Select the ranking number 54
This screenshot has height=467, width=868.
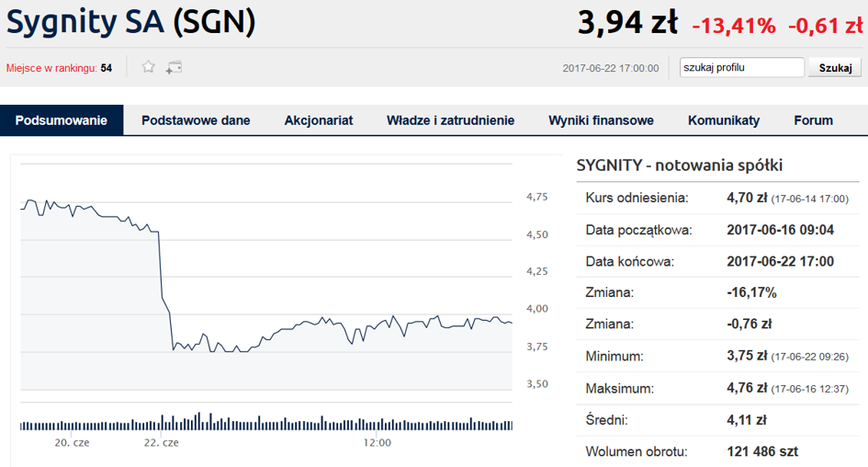coord(107,68)
